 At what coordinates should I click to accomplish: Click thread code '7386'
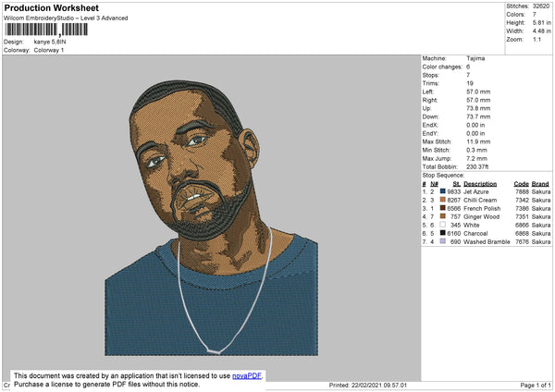(x=522, y=208)
